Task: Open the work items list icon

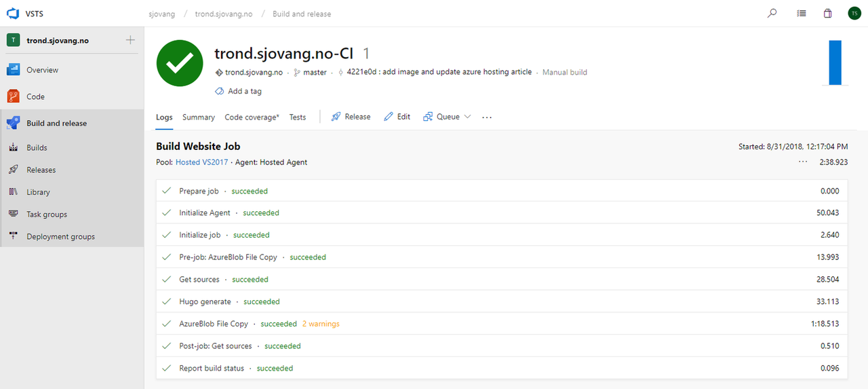Action: pyautogui.click(x=801, y=13)
